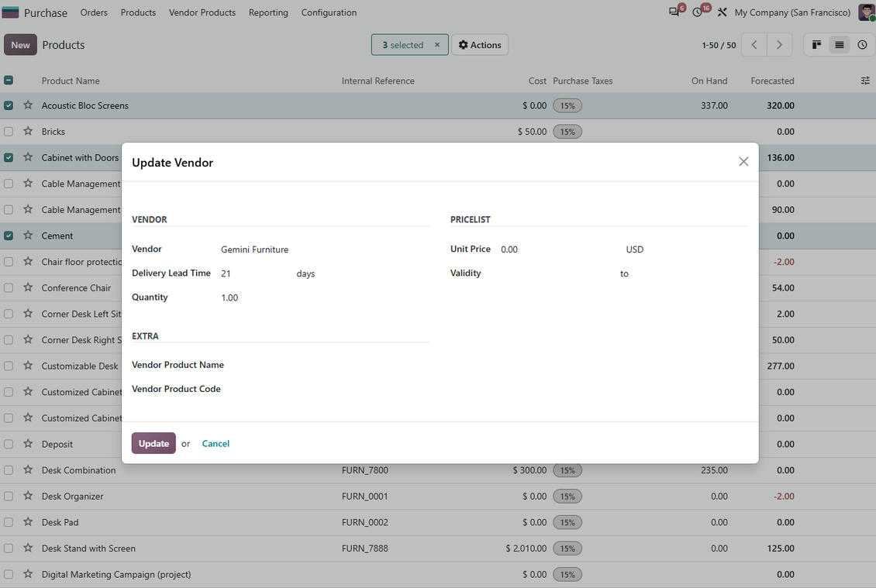Switch to kanban view
Viewport: 876px width, 588px height.
[816, 45]
